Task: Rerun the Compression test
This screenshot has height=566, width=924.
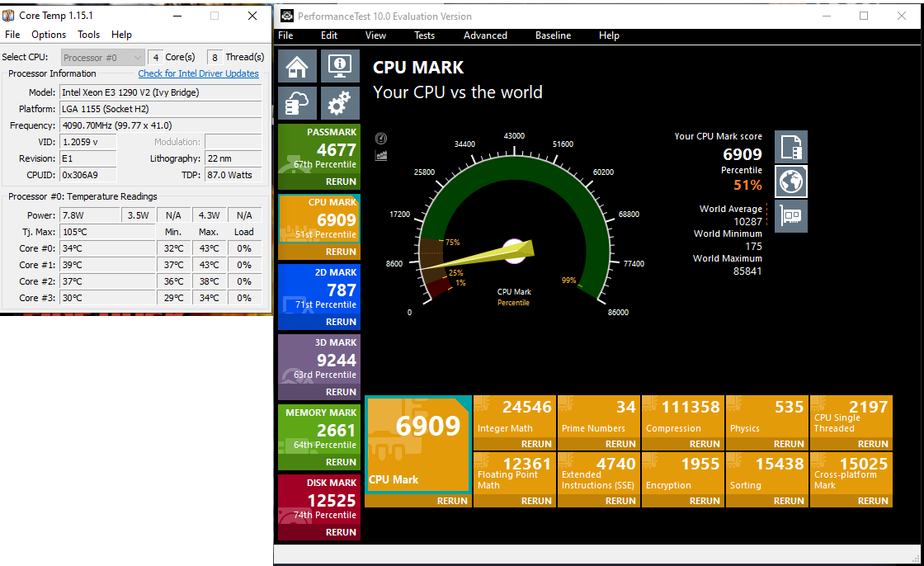Action: [x=705, y=444]
